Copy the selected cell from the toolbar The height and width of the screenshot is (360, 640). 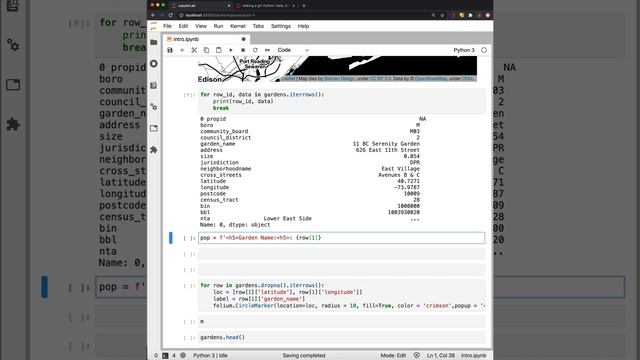pyautogui.click(x=207, y=50)
